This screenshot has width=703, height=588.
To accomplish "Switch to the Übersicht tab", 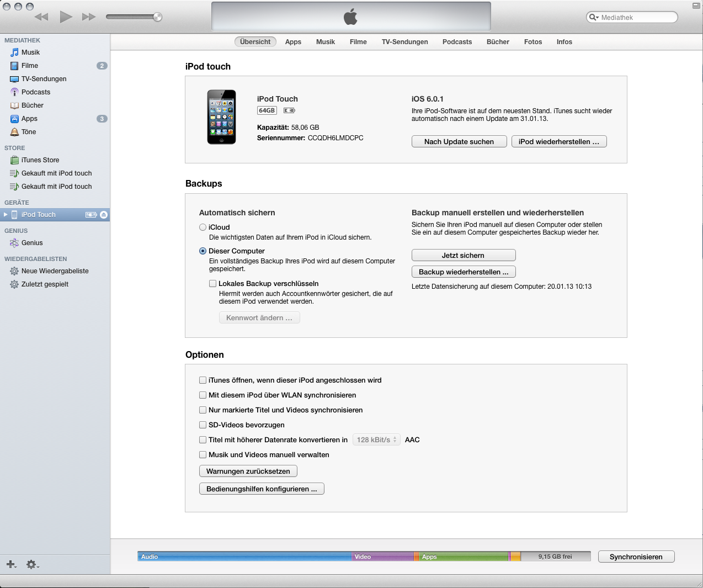I will click(x=255, y=42).
